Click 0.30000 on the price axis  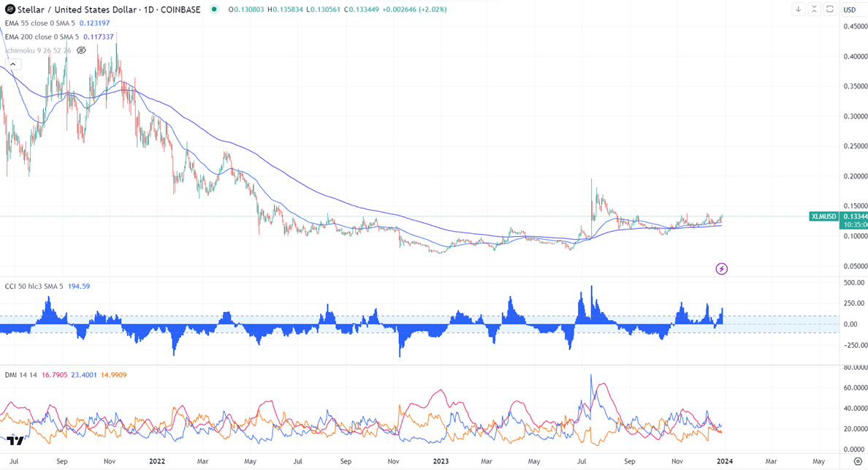click(855, 116)
